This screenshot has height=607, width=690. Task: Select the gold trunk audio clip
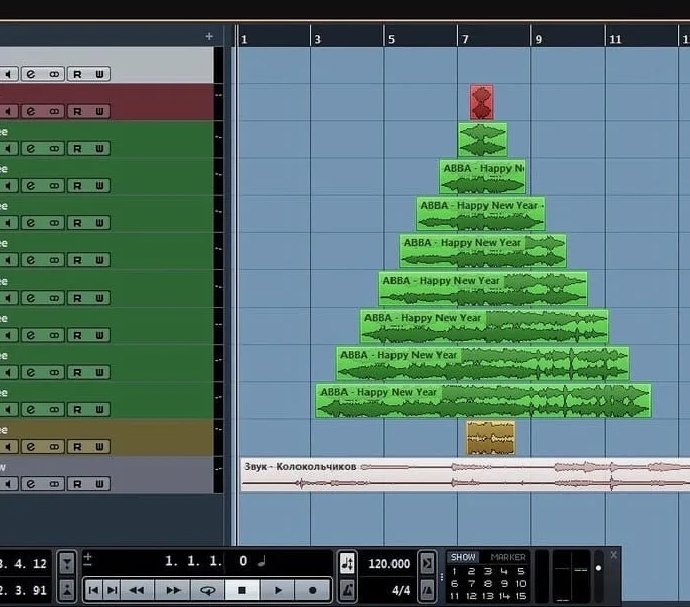[x=491, y=438]
